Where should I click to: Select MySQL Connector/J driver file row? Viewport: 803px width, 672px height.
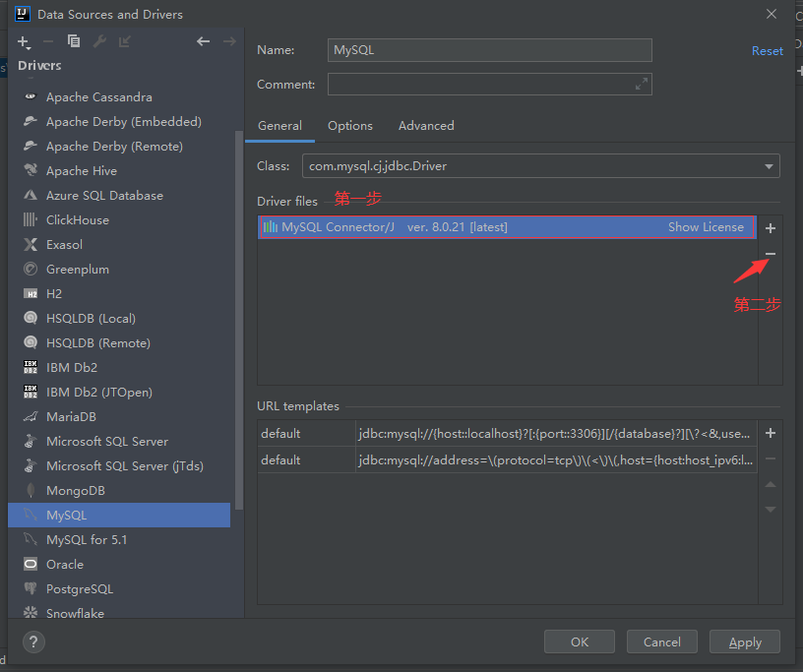click(508, 227)
